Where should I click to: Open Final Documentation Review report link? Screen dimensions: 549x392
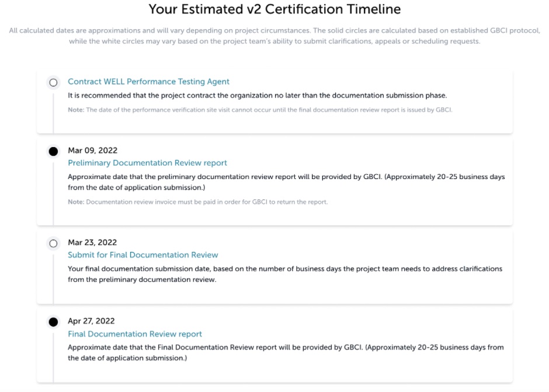pos(135,334)
